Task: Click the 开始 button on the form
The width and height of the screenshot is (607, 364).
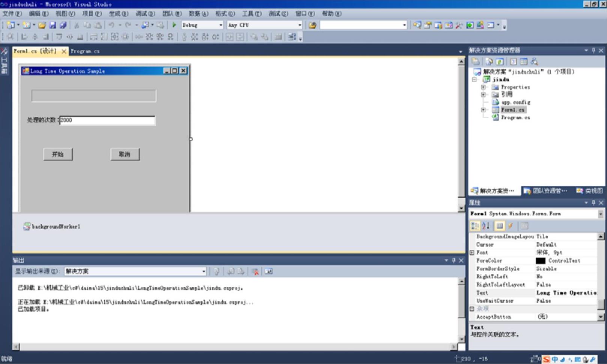Action: click(x=58, y=154)
